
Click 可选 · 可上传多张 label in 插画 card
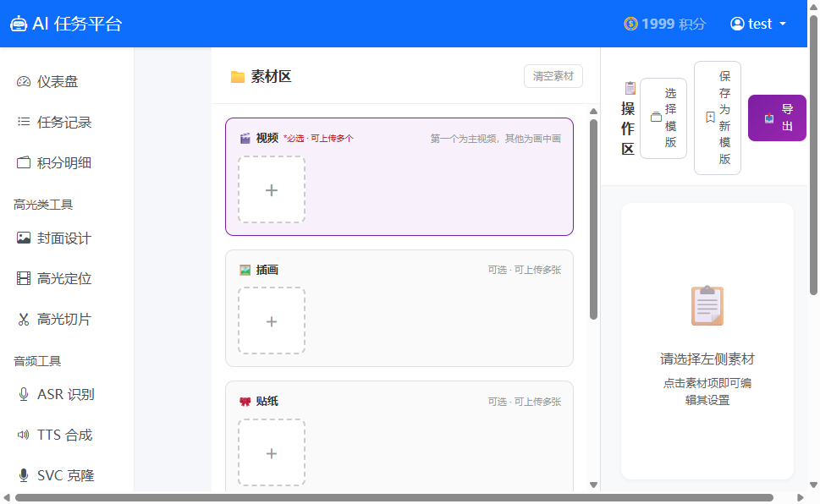[525, 270]
